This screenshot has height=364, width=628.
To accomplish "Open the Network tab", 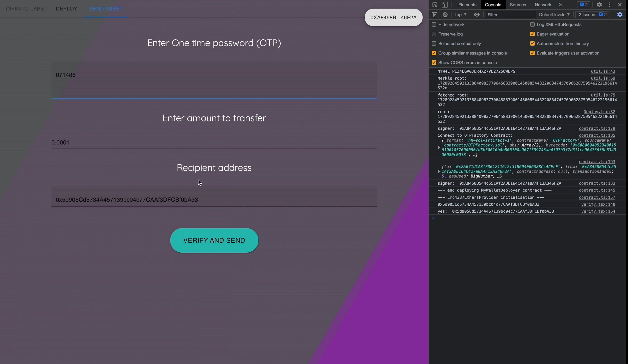I will [x=543, y=5].
